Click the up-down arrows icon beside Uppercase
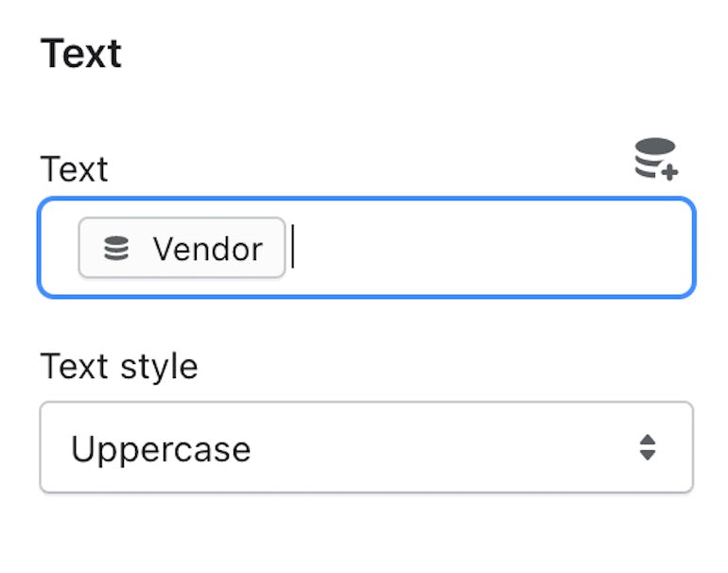This screenshot has height=573, width=728. point(648,447)
